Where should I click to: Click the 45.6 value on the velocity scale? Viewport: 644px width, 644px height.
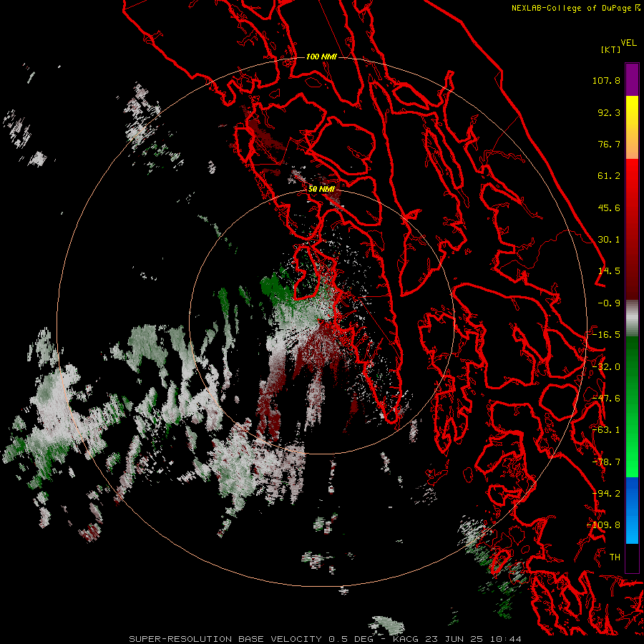(x=609, y=208)
